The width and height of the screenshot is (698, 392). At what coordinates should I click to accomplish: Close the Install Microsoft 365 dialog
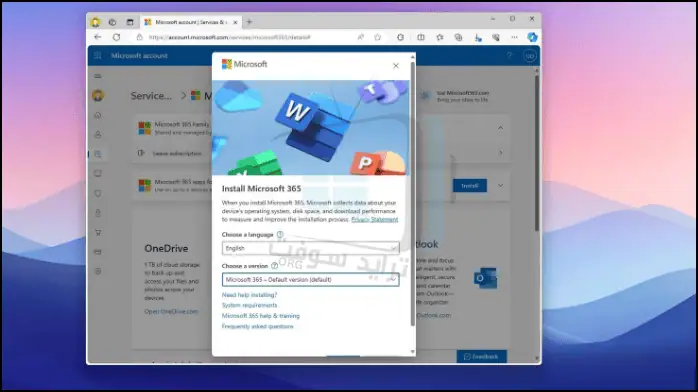coord(396,66)
